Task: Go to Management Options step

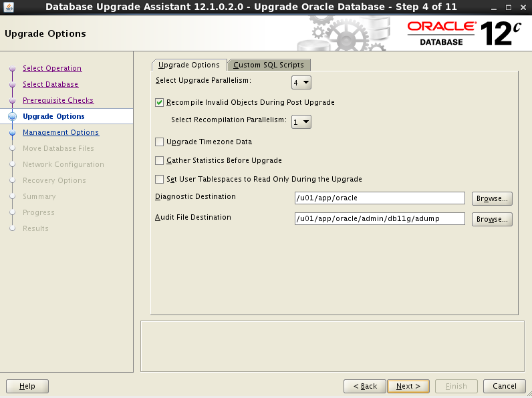Action: pos(61,132)
